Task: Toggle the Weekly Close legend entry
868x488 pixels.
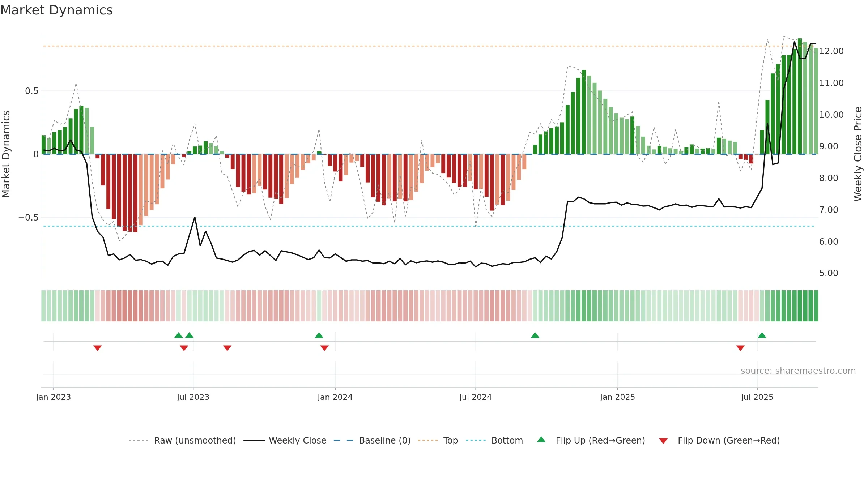Action: click(285, 440)
